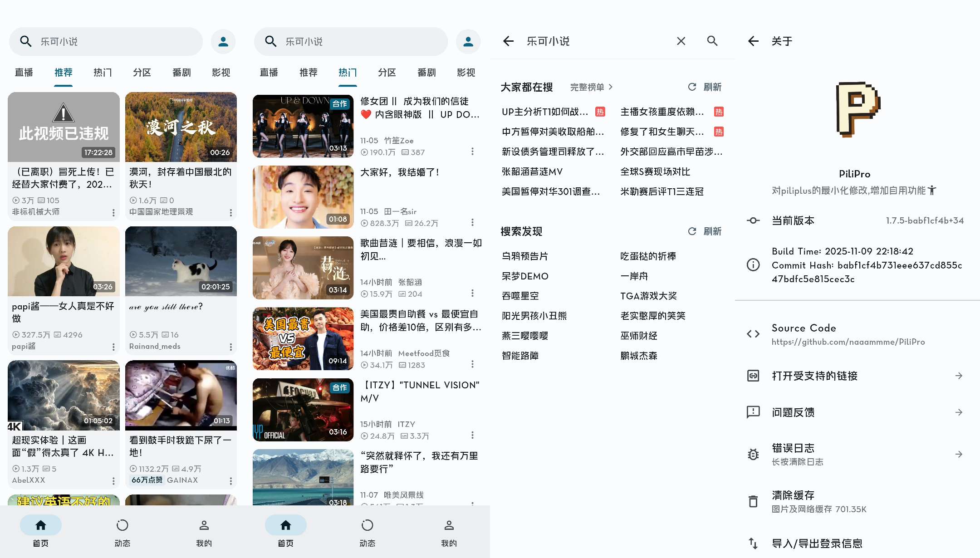Open the 漠河之秋 video thumbnail
This screenshot has width=980, height=558.
181,127
